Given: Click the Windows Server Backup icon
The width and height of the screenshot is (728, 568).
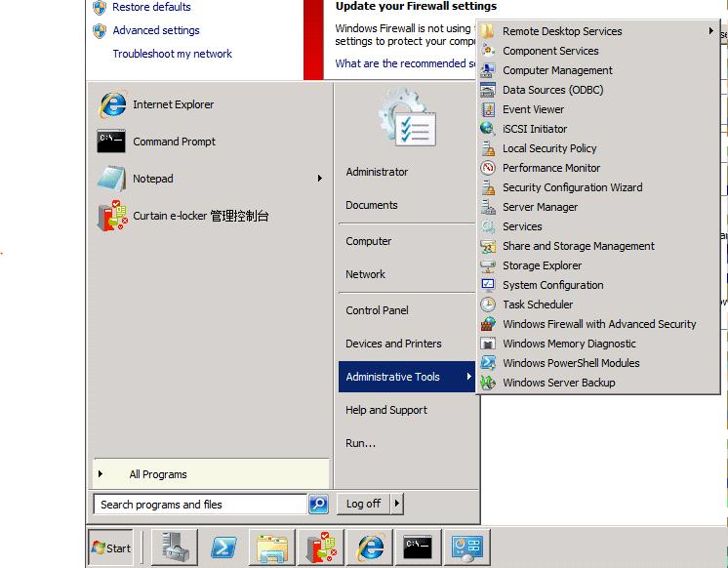Looking at the screenshot, I should tap(488, 383).
